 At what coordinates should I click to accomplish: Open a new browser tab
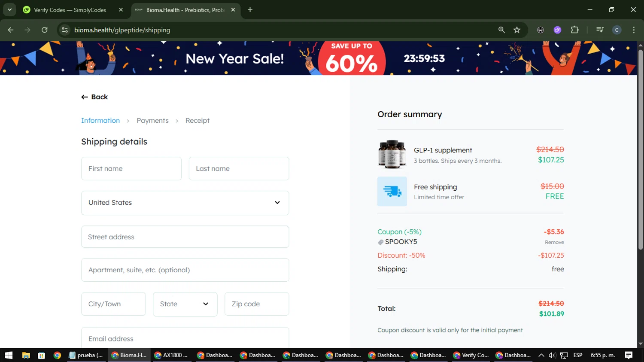coord(250,10)
